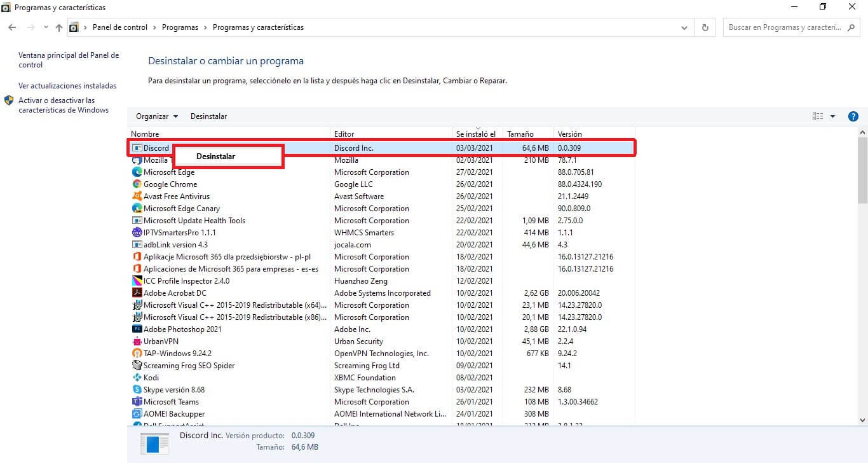Select Adobe Photoshop 2021 icon
The image size is (868, 463).
(137, 329)
